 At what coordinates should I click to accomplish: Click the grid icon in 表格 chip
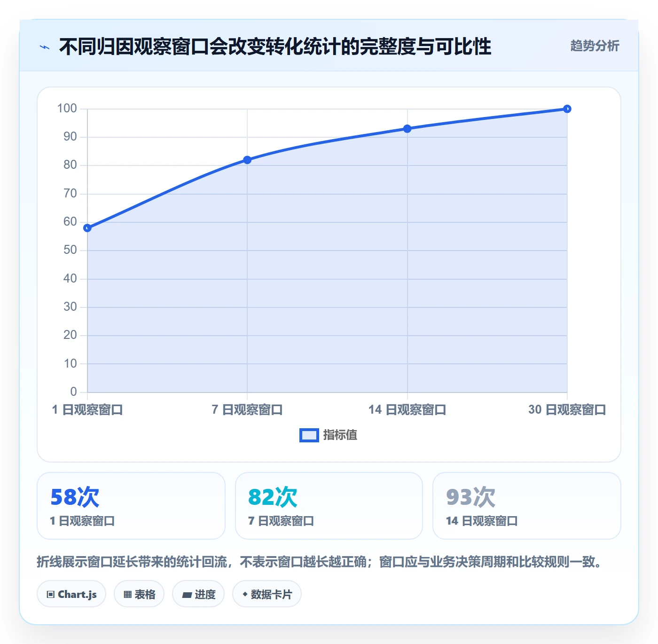pyautogui.click(x=127, y=595)
